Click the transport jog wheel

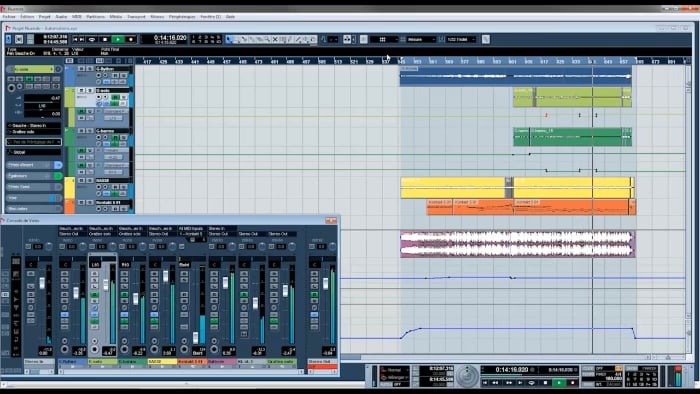pos(467,376)
